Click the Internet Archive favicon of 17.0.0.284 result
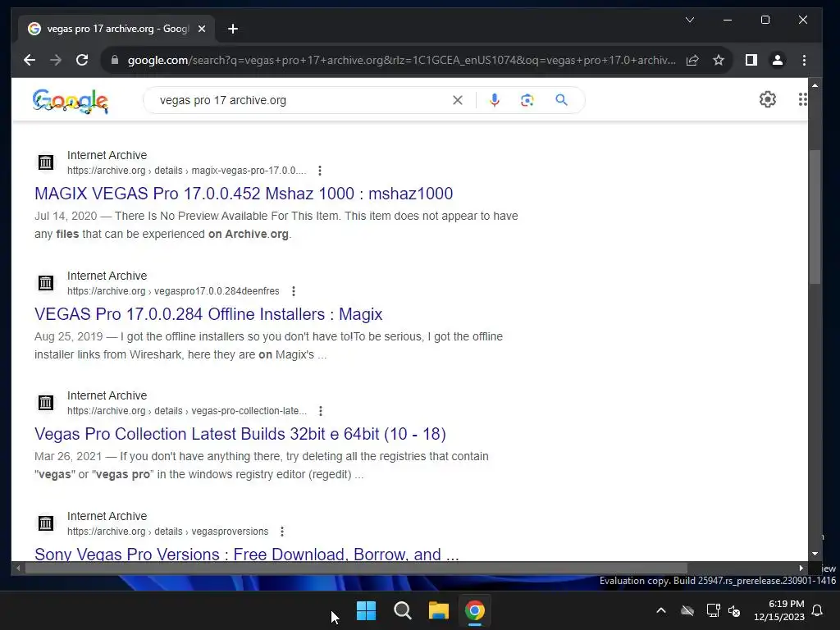The image size is (840, 630). pos(46,283)
